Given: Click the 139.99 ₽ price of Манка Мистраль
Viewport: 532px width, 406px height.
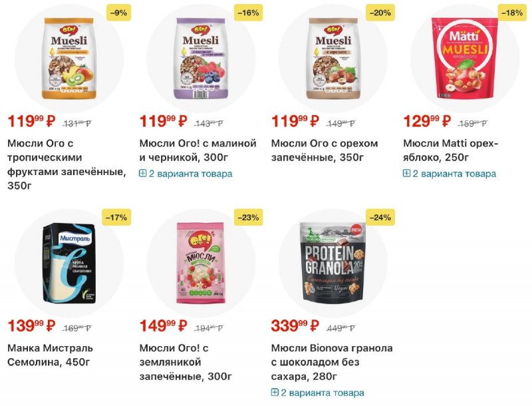Looking at the screenshot, I should point(31,326).
